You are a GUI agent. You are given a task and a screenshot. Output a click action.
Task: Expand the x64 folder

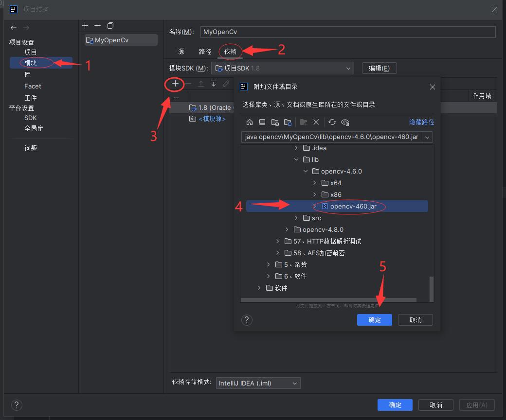pyautogui.click(x=315, y=183)
